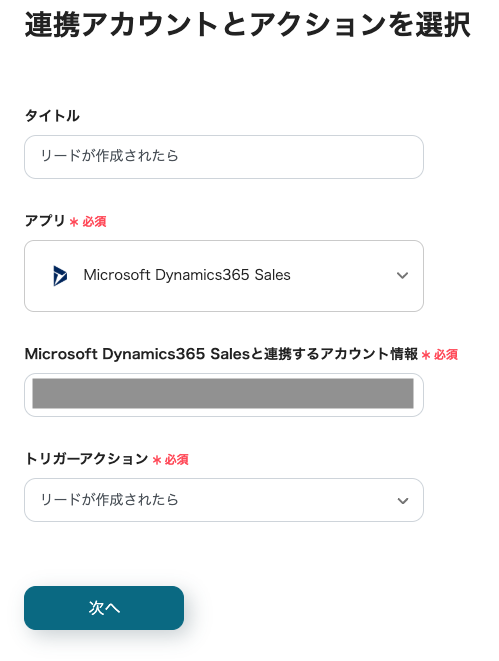The image size is (499, 661).
Task: Click the トリガーアクション field label
Action: (86, 459)
